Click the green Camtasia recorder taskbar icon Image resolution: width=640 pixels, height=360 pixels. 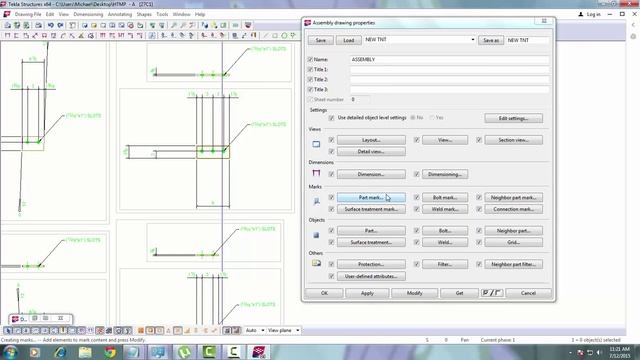click(209, 351)
